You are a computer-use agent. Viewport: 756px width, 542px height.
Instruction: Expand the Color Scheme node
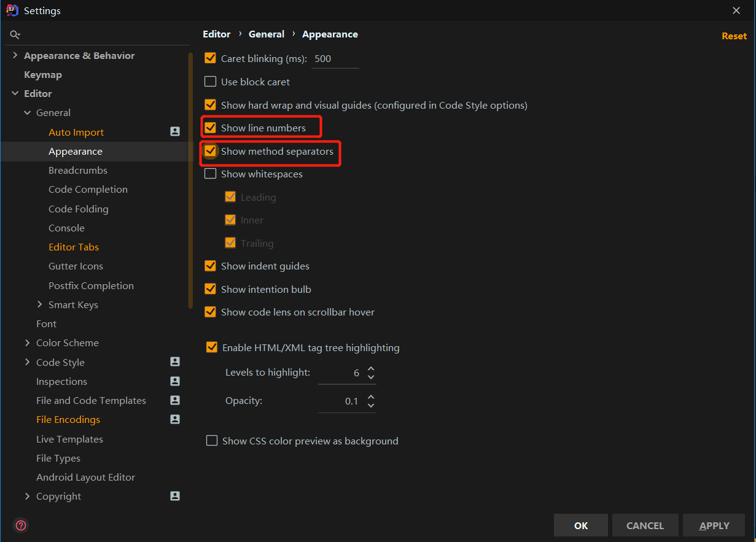coord(27,343)
